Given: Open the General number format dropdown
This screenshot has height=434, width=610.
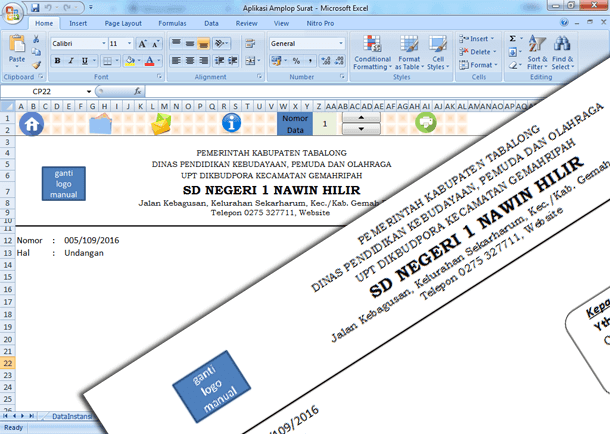Looking at the screenshot, I should click(x=341, y=44).
